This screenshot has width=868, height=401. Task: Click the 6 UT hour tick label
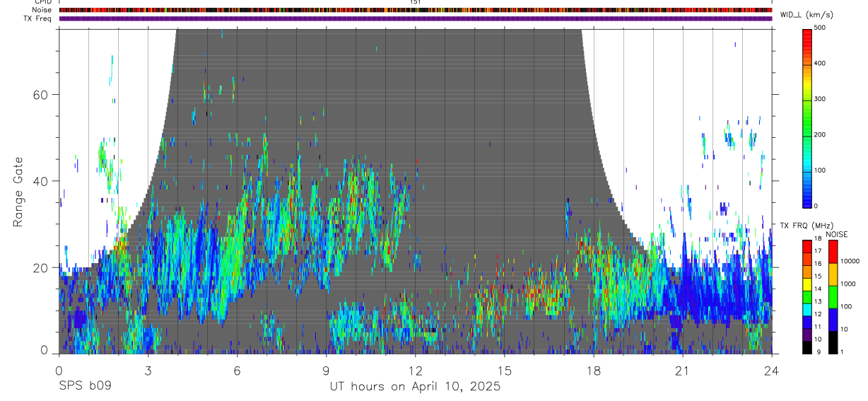(237, 371)
